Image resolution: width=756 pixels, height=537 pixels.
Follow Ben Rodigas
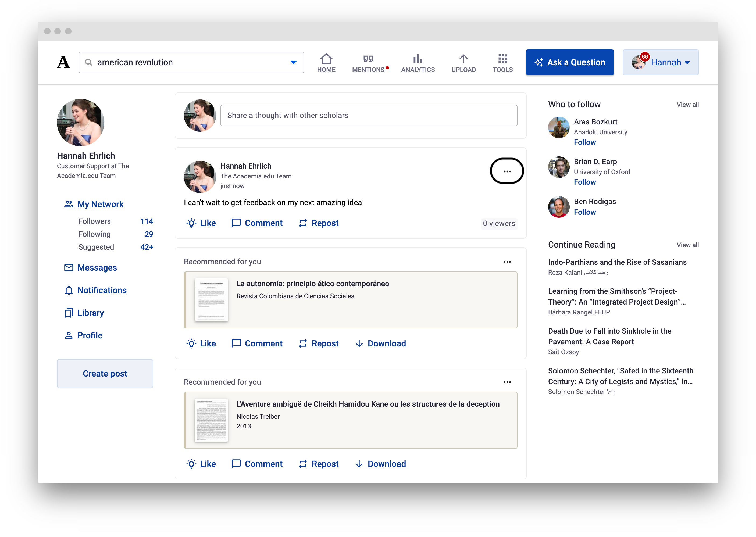click(x=585, y=212)
